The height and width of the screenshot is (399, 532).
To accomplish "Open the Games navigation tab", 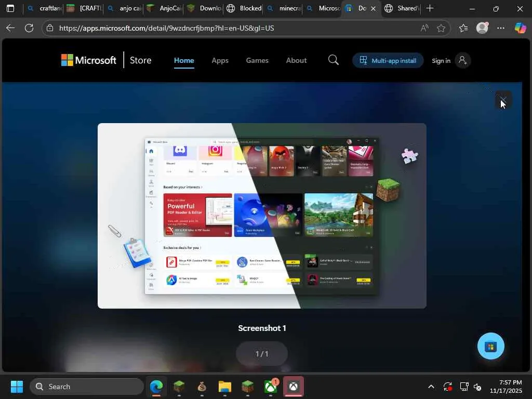I will pyautogui.click(x=257, y=60).
